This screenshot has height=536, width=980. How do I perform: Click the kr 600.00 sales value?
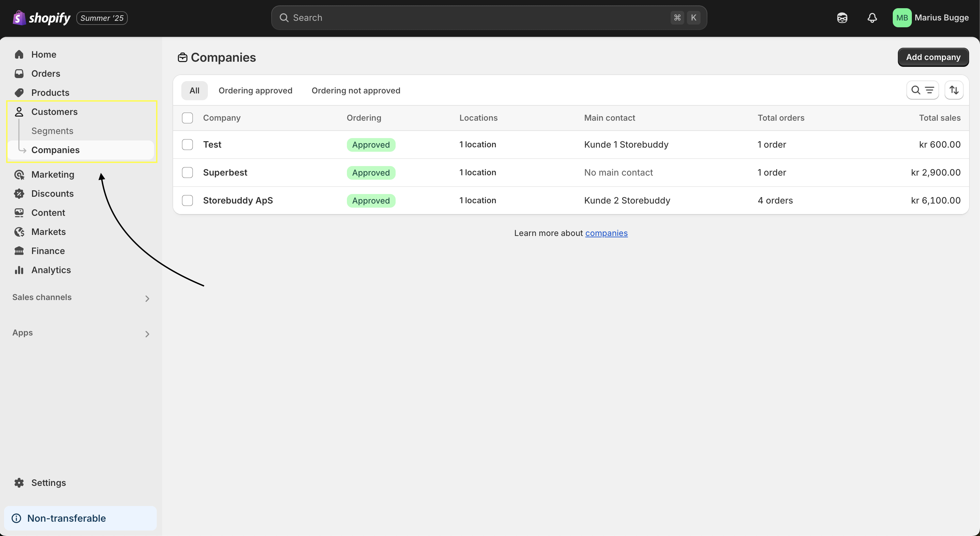(940, 145)
